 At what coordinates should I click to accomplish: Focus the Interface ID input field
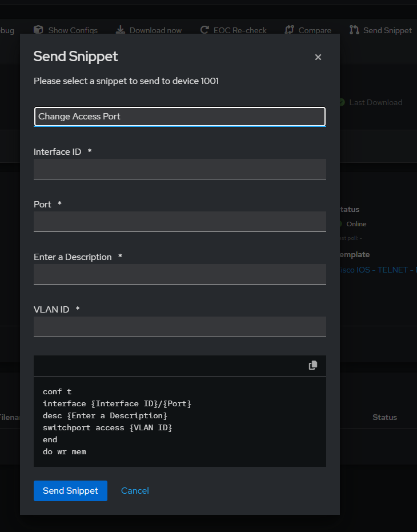click(180, 169)
